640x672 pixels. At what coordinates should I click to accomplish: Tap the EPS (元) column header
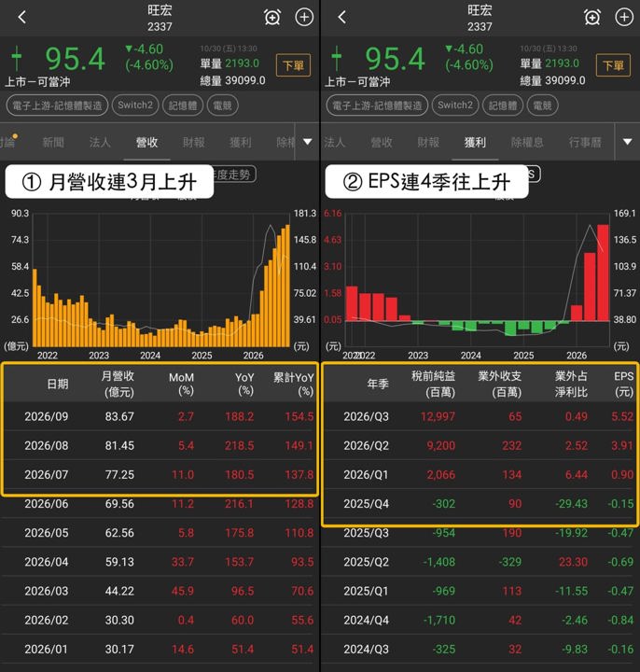(x=623, y=384)
